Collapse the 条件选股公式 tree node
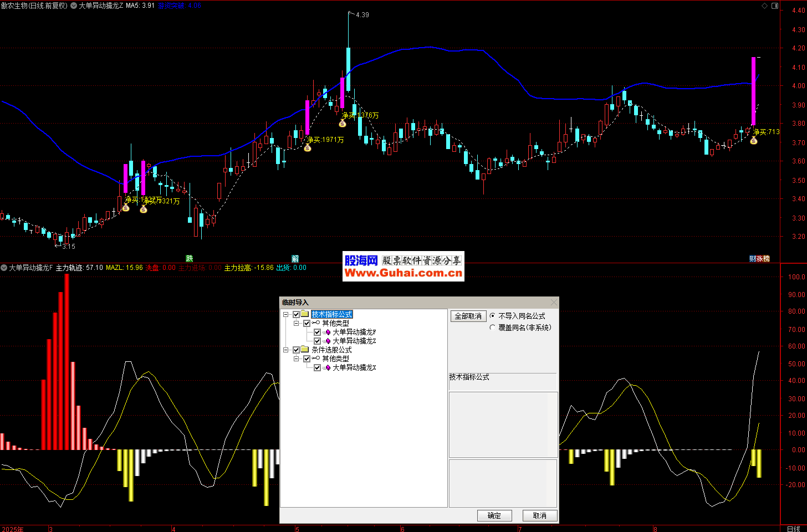 point(286,350)
